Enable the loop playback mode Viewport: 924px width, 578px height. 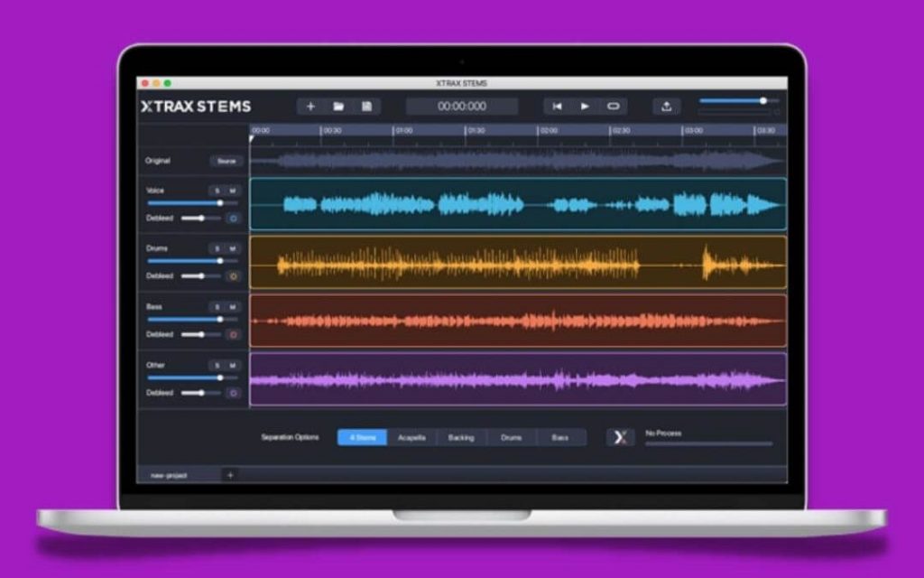613,106
